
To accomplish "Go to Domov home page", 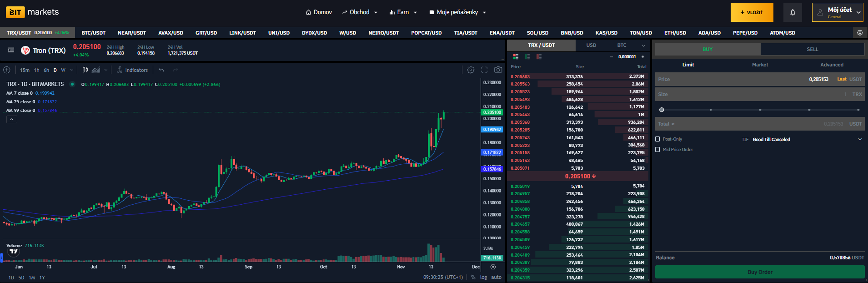I will pyautogui.click(x=319, y=12).
